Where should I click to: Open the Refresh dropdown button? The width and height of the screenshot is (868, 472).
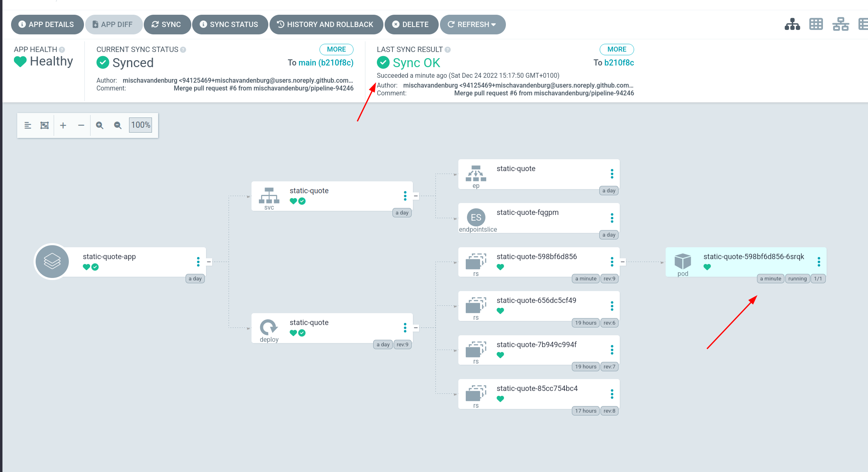click(x=472, y=25)
